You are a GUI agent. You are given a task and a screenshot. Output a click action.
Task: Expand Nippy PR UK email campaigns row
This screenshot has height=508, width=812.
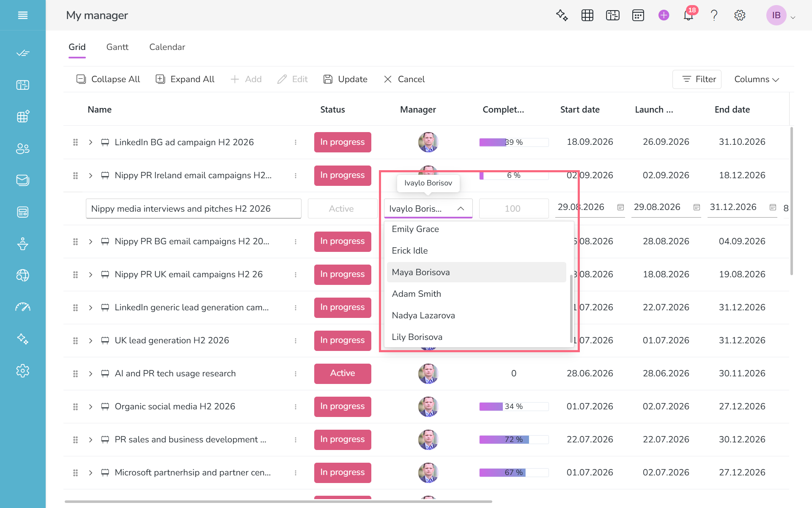(91, 274)
